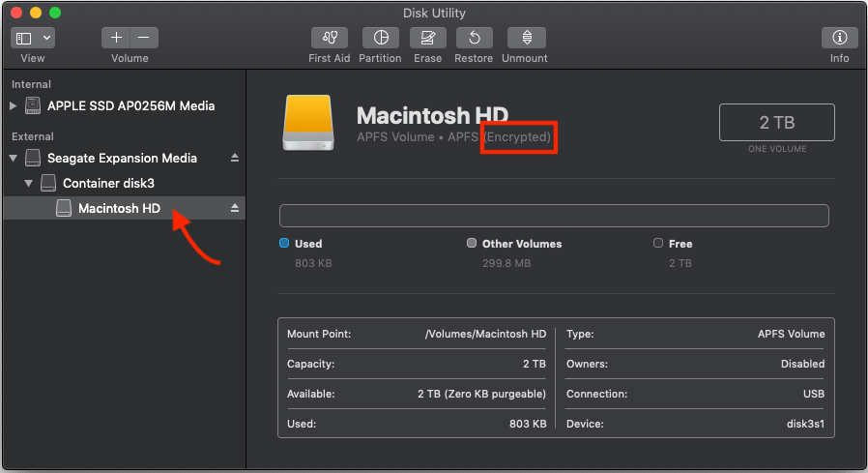Click the Erase label
This screenshot has height=473, width=868.
coord(428,58)
